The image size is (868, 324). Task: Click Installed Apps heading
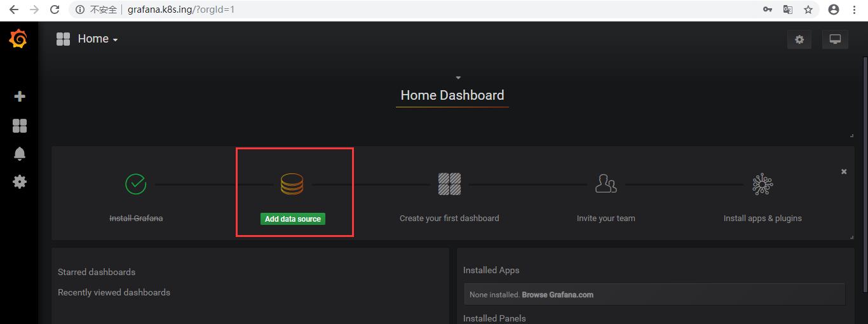[x=491, y=270]
